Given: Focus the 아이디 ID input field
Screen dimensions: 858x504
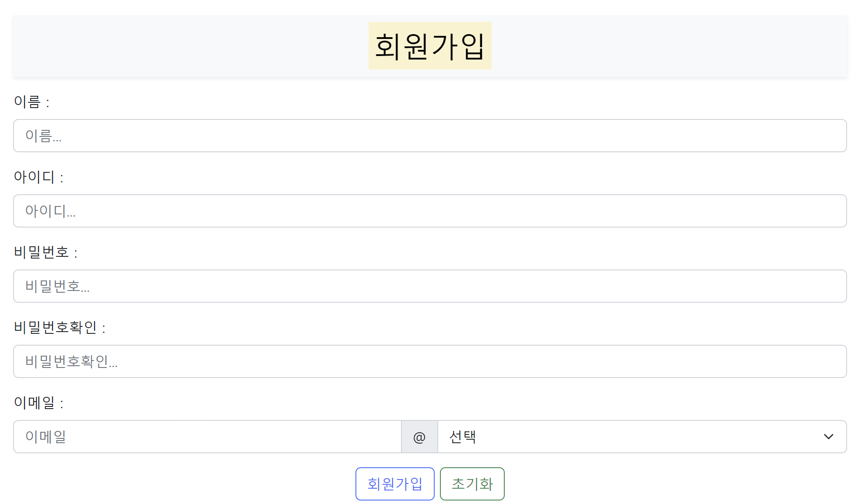Looking at the screenshot, I should point(219,211).
